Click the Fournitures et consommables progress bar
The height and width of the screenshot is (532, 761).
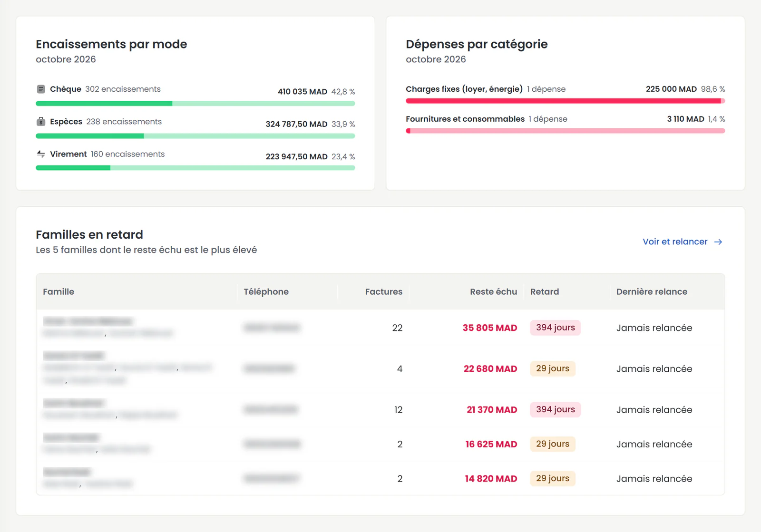click(x=566, y=131)
